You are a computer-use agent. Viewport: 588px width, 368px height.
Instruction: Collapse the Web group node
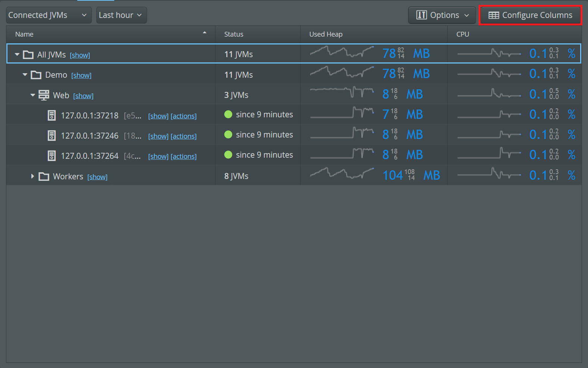point(33,95)
